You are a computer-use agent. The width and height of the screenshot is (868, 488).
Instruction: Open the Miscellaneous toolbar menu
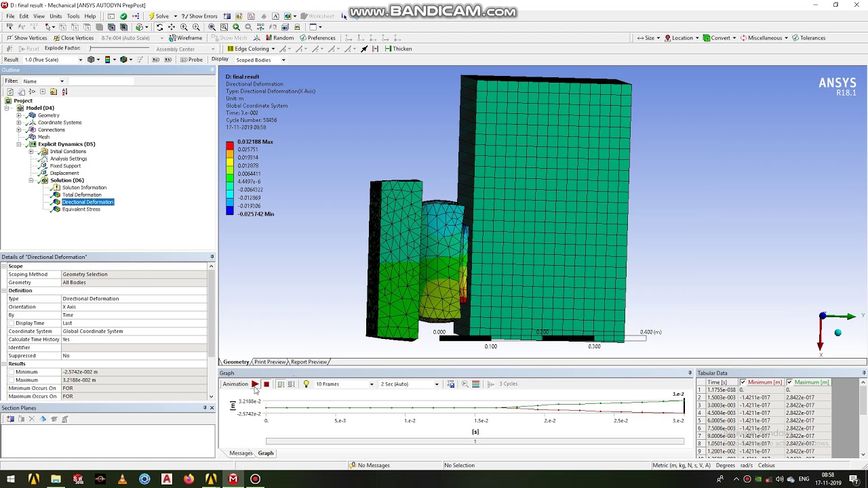(764, 38)
